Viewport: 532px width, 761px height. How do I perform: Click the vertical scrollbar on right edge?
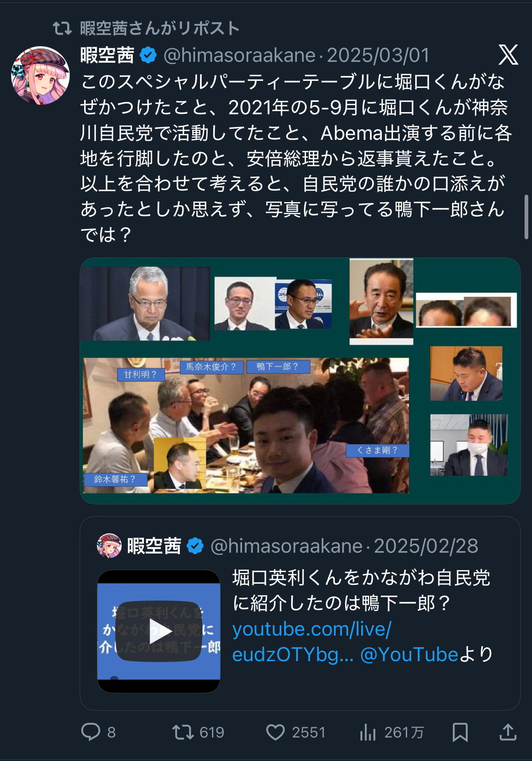pos(526,217)
